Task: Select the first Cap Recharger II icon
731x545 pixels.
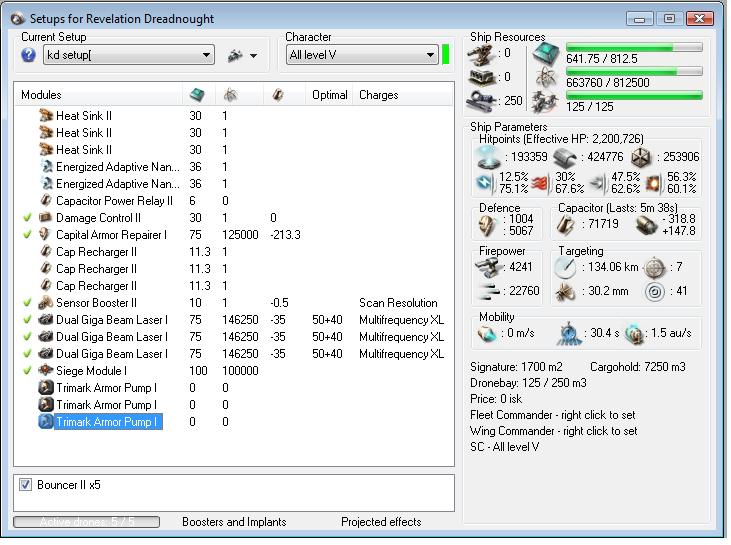Action: 46,252
